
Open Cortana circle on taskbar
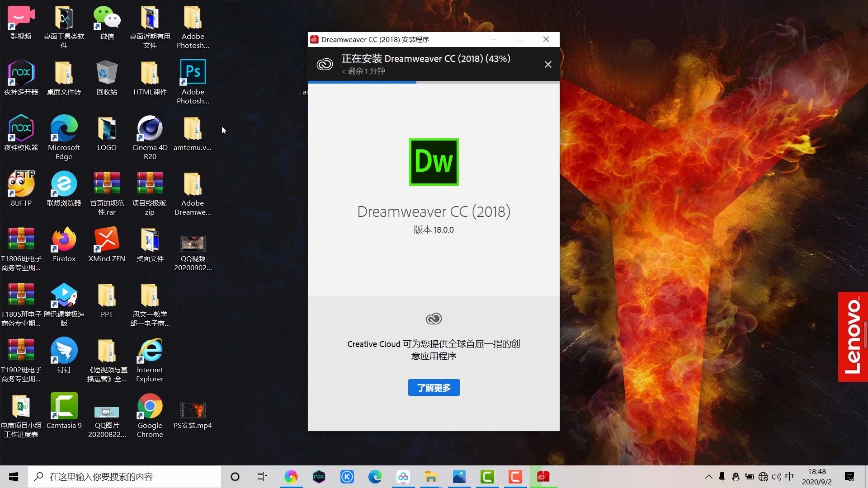coord(235,477)
